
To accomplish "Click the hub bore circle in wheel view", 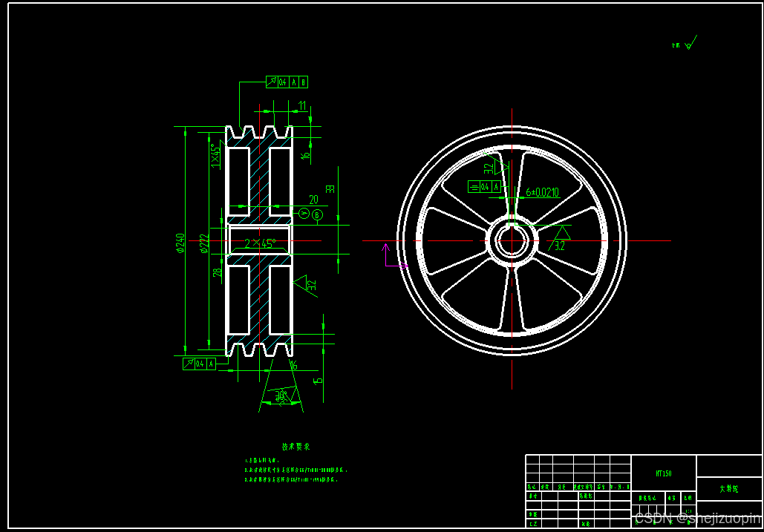I will point(512,240).
